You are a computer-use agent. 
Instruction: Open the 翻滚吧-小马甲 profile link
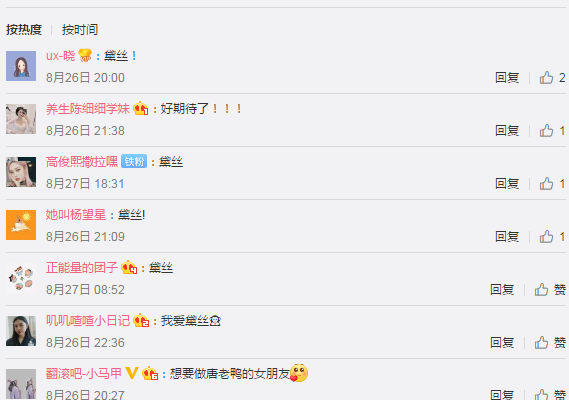click(83, 374)
